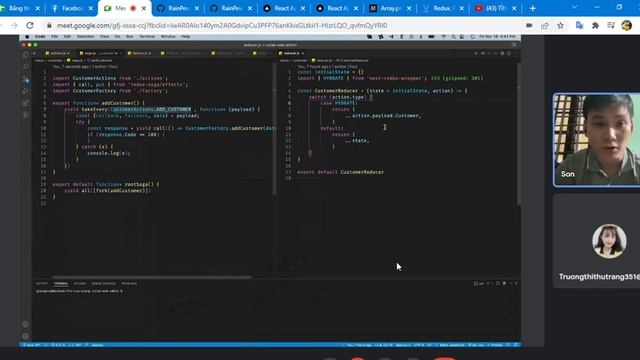640x360 pixels.
Task: Reload the page with the refresh button
Action: pos(30,25)
